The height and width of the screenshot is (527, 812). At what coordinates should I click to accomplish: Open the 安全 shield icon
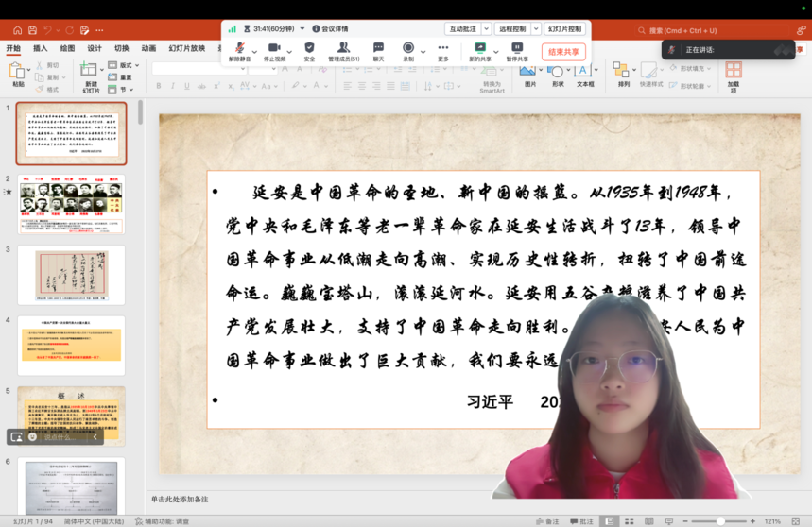coord(309,48)
